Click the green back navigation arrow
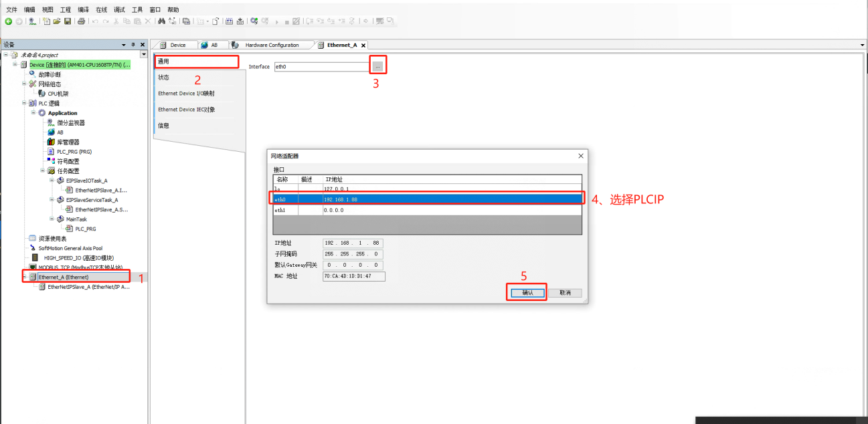Viewport: 868px width, 424px height. (9, 21)
